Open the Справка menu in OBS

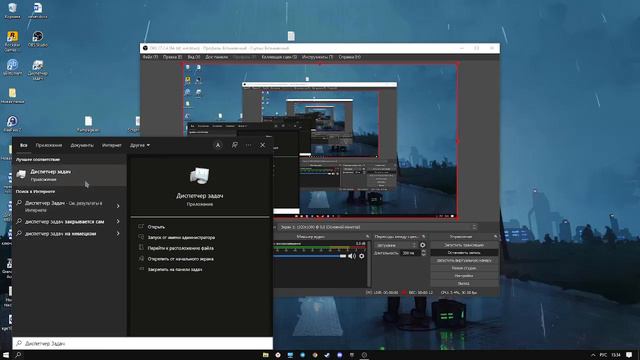pyautogui.click(x=349, y=57)
